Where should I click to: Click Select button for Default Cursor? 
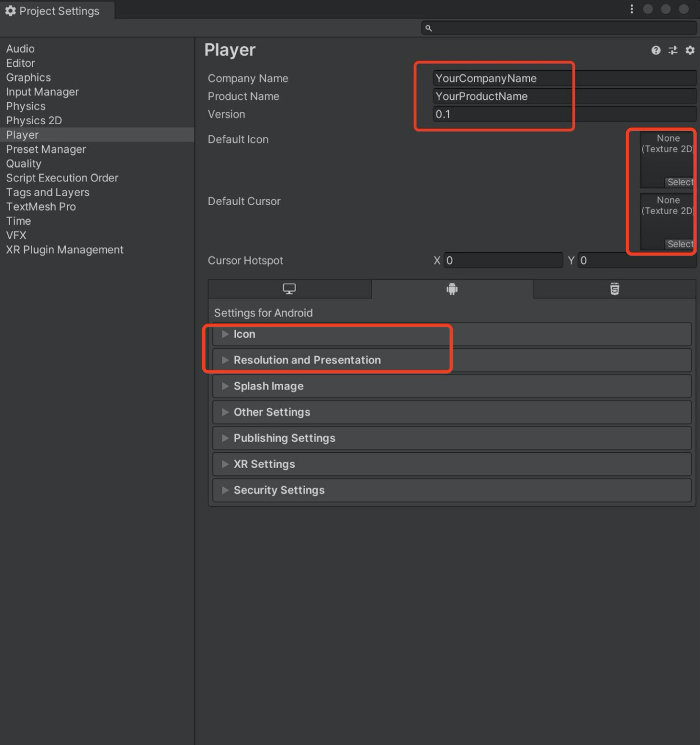click(x=680, y=244)
